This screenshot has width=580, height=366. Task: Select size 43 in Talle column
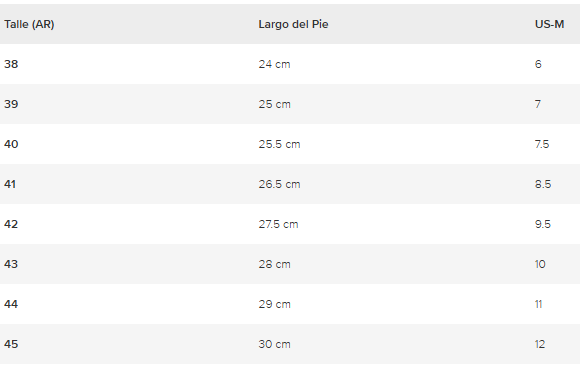pos(11,264)
